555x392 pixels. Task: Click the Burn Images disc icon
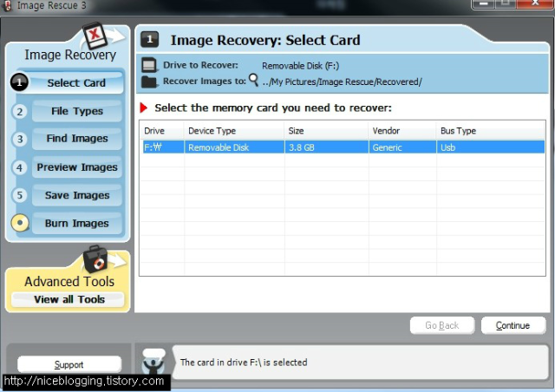[x=20, y=223]
